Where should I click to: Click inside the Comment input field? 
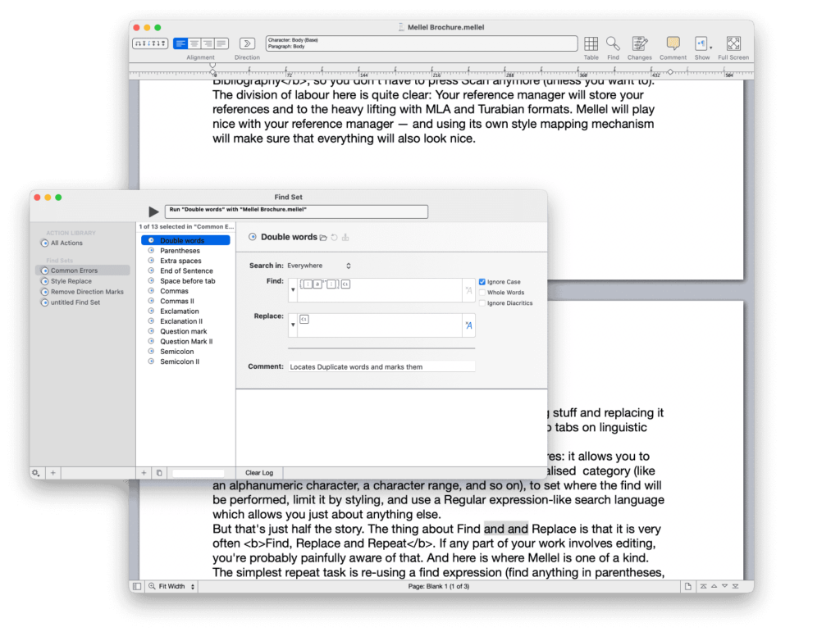click(381, 366)
